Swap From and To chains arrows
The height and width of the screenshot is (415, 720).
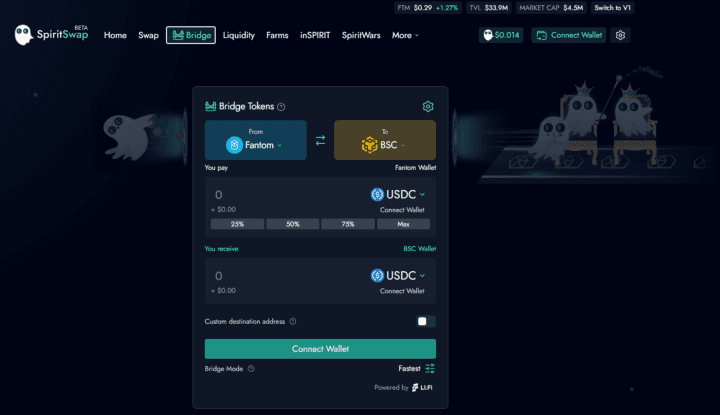pyautogui.click(x=320, y=140)
